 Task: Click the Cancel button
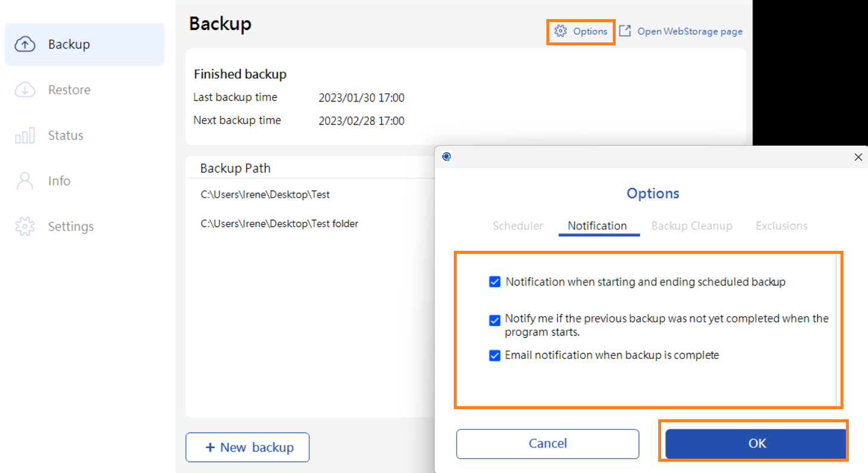point(548,443)
